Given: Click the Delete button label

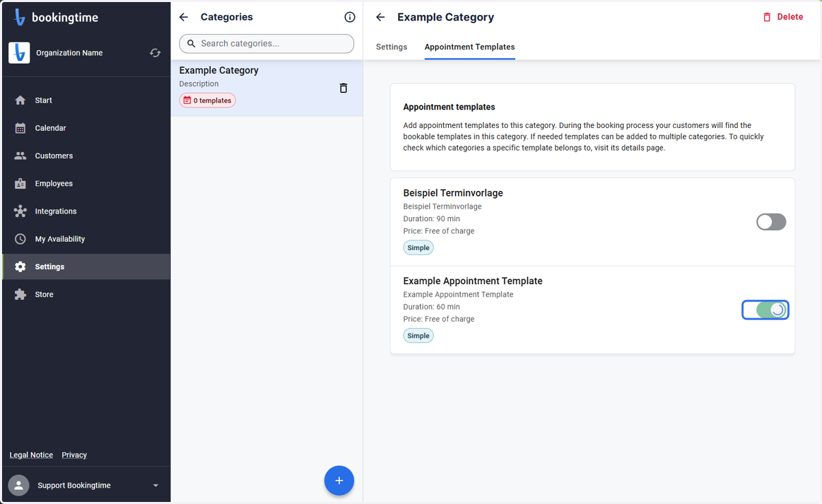Looking at the screenshot, I should pyautogui.click(x=790, y=17).
